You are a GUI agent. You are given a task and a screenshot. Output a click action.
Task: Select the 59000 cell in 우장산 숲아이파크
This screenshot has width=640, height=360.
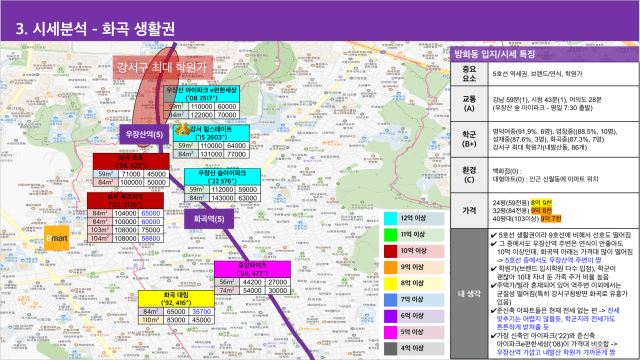click(x=248, y=190)
